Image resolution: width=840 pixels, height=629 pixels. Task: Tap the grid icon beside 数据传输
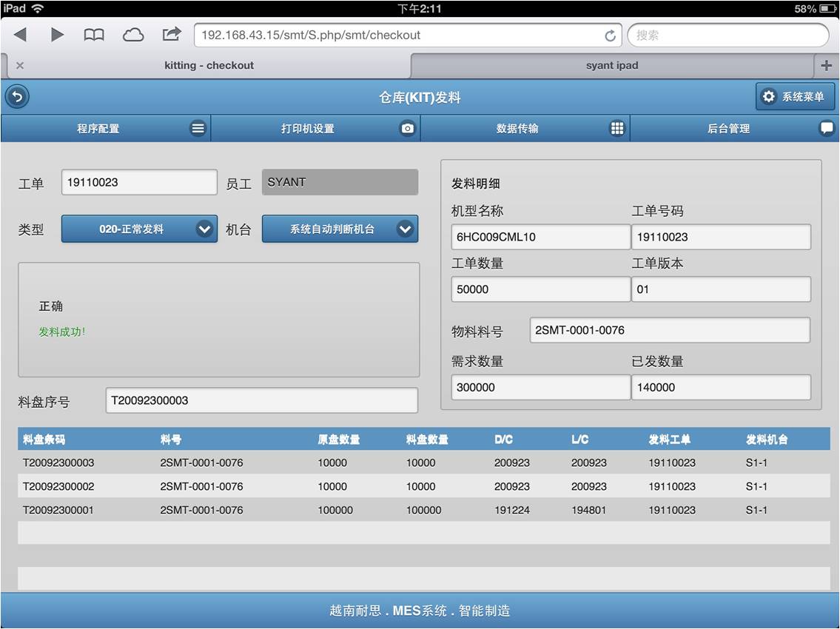tap(616, 128)
